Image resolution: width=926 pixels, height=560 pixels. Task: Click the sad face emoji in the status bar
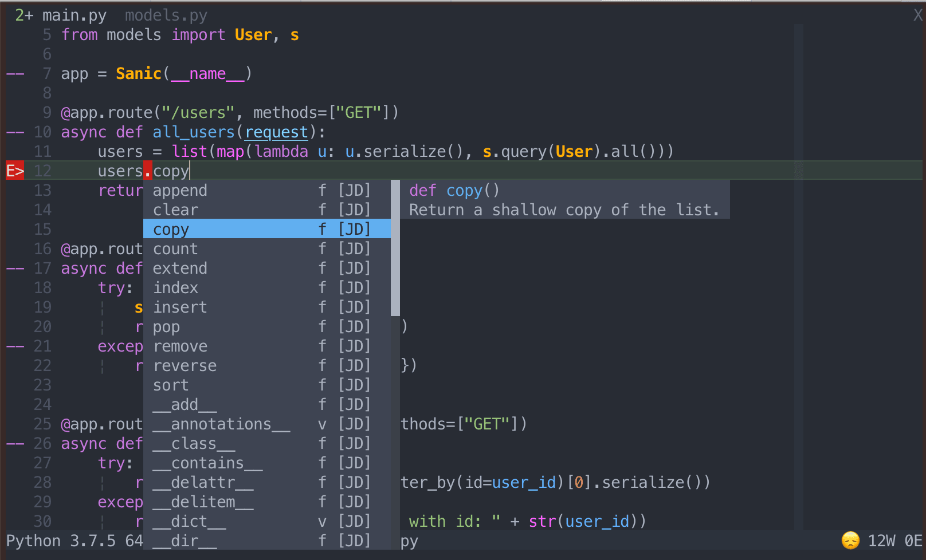coord(850,540)
